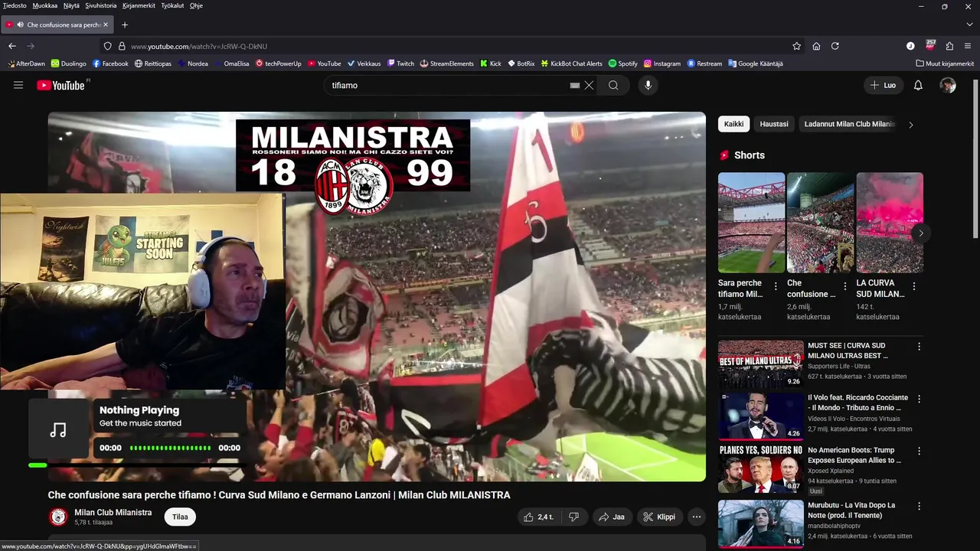Create a clip with Klippi button
The width and height of the screenshot is (980, 551).
tap(659, 517)
